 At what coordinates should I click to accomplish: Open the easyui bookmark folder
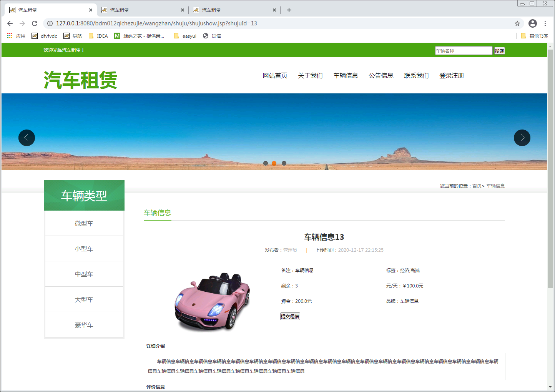[185, 36]
